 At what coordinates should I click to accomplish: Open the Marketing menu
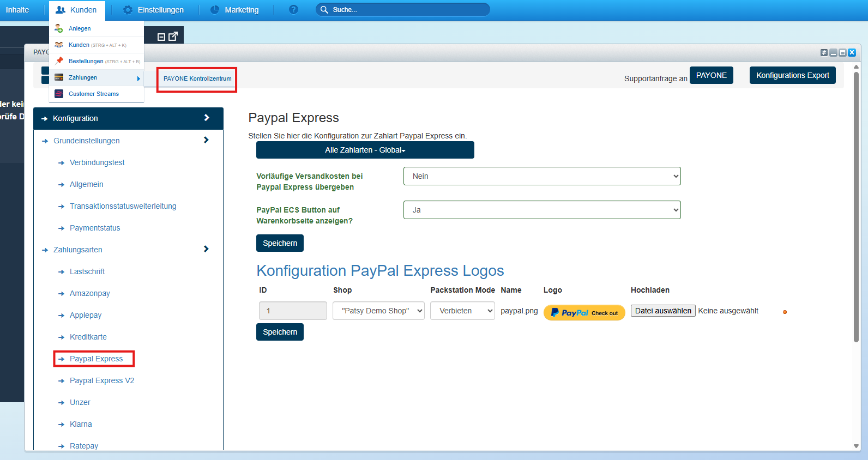[x=235, y=10]
